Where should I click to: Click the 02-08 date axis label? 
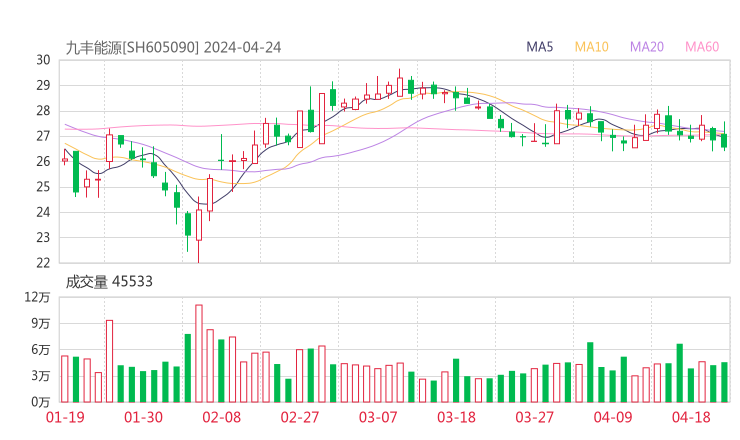[x=221, y=417]
